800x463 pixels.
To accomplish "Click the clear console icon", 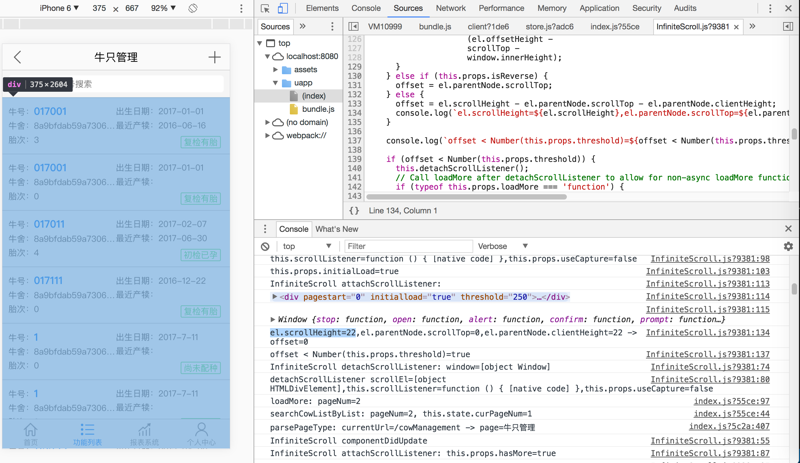I will pos(265,246).
